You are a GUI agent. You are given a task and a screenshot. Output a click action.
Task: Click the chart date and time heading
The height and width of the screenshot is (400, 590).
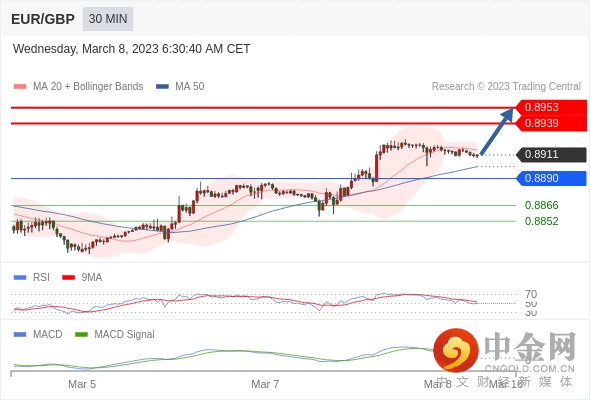[x=132, y=49]
